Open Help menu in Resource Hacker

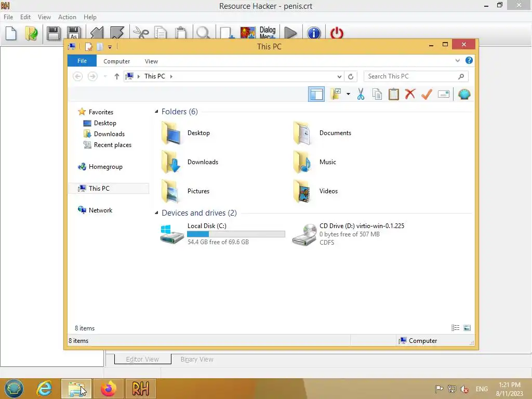point(90,17)
